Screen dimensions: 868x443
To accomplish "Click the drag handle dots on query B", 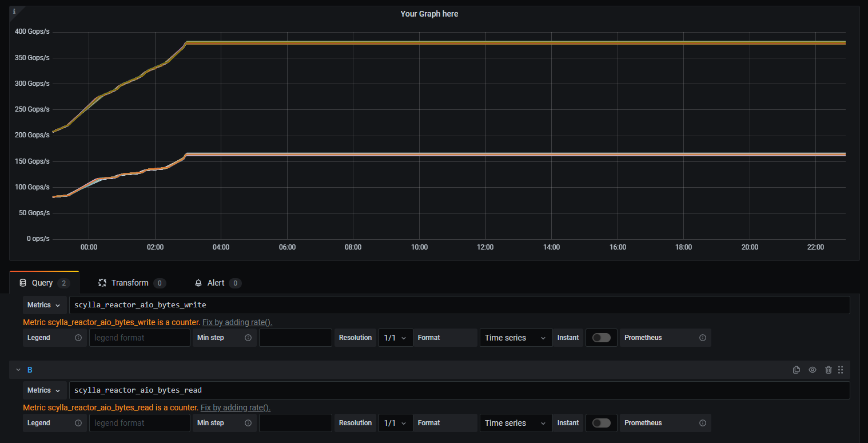I will (x=841, y=370).
